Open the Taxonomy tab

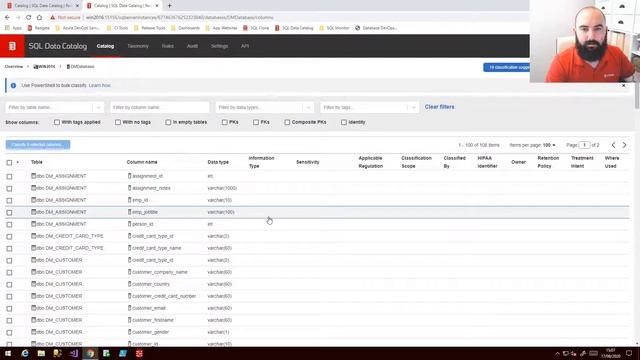click(x=138, y=46)
